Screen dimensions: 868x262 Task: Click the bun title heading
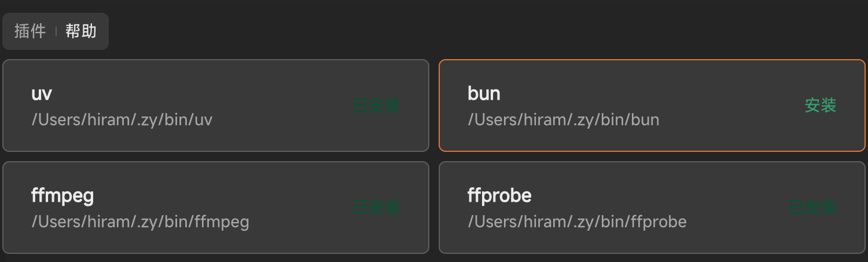(484, 94)
